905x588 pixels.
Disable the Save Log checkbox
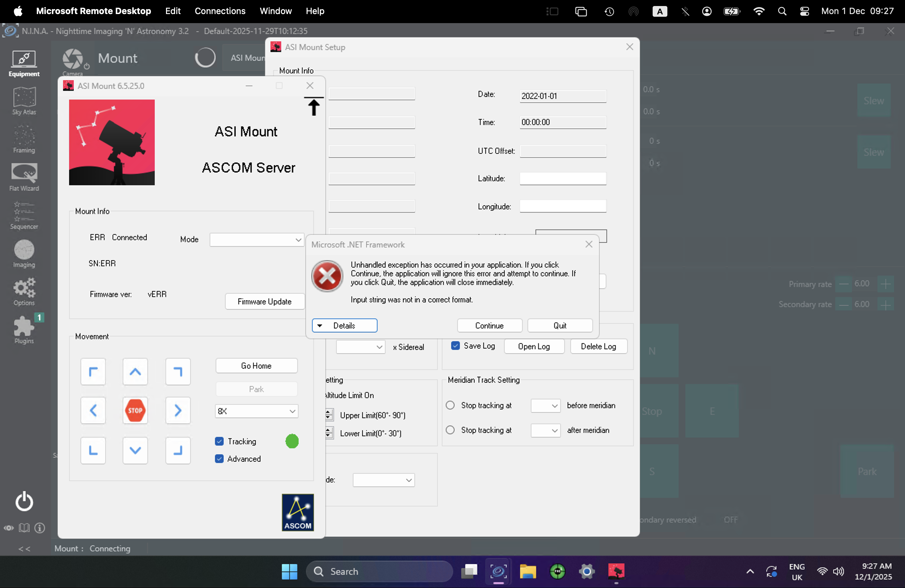pos(455,346)
